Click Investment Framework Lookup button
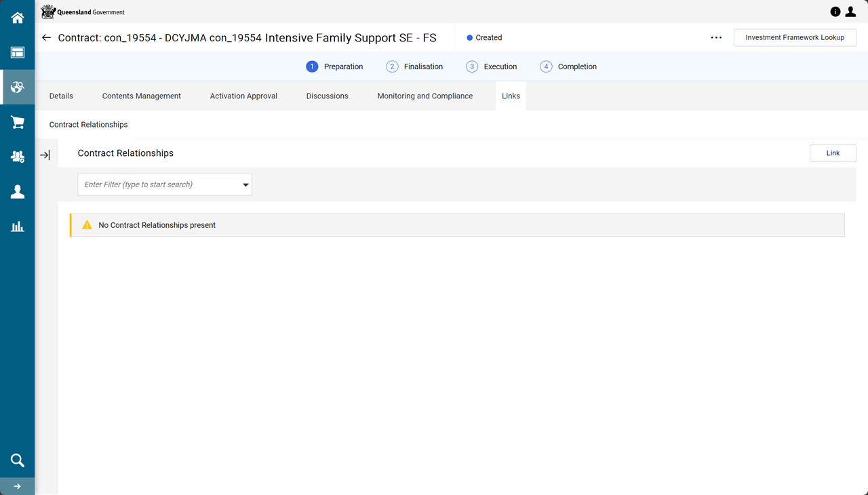Viewport: 868px width, 495px height. [795, 38]
